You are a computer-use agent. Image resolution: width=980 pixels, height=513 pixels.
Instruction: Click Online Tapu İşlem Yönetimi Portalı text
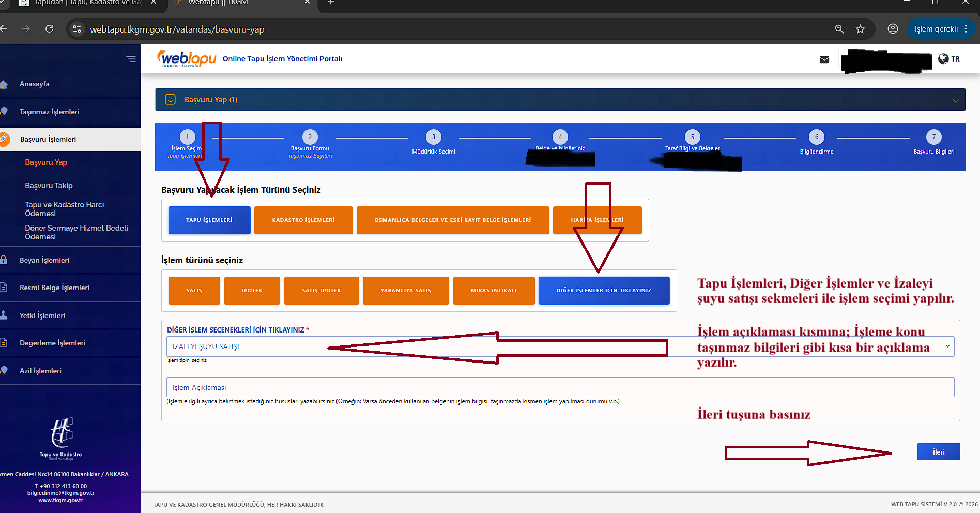pyautogui.click(x=283, y=59)
